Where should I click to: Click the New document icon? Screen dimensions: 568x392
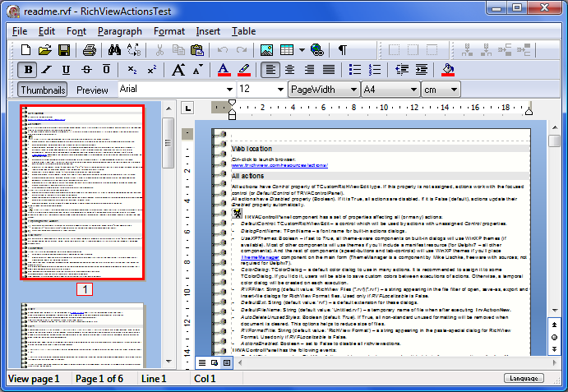click(x=26, y=50)
